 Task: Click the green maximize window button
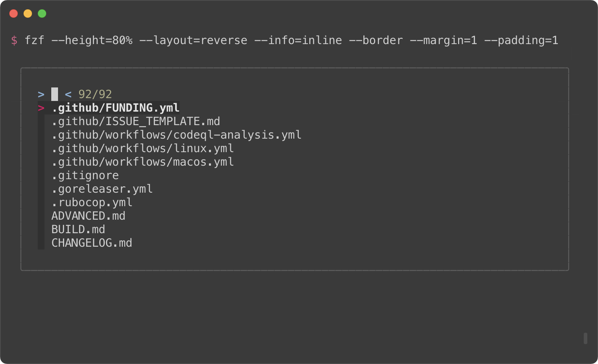click(42, 14)
